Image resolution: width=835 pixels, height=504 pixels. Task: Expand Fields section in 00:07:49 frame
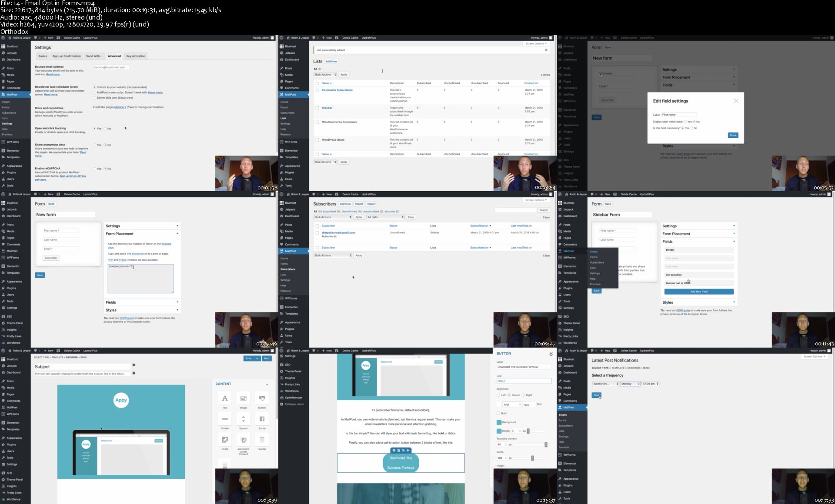click(142, 302)
